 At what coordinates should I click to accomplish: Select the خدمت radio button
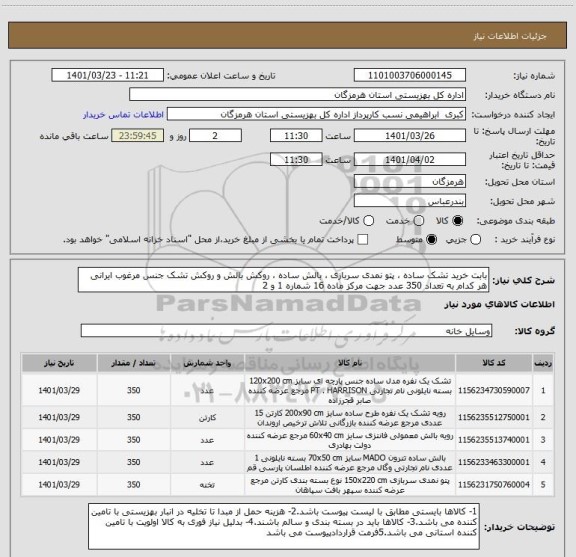click(419, 221)
